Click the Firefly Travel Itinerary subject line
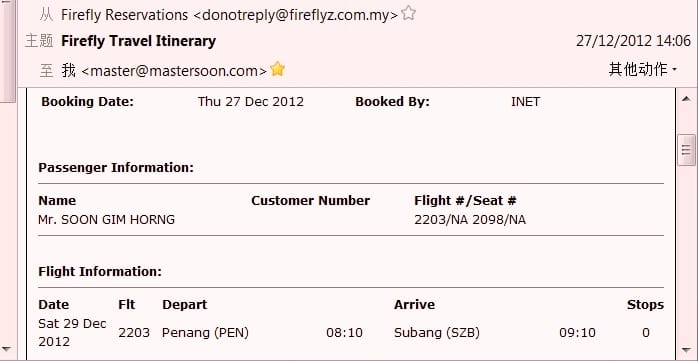The width and height of the screenshot is (698, 361). click(x=138, y=41)
